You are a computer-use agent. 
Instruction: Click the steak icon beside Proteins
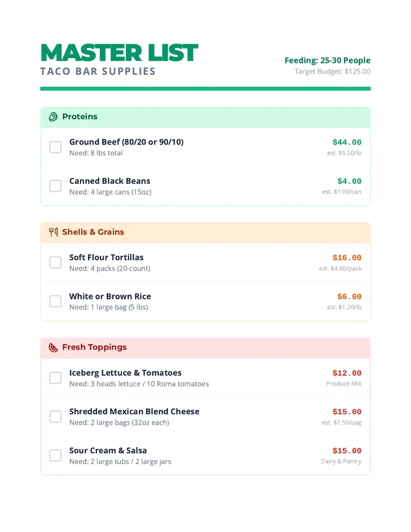[53, 116]
